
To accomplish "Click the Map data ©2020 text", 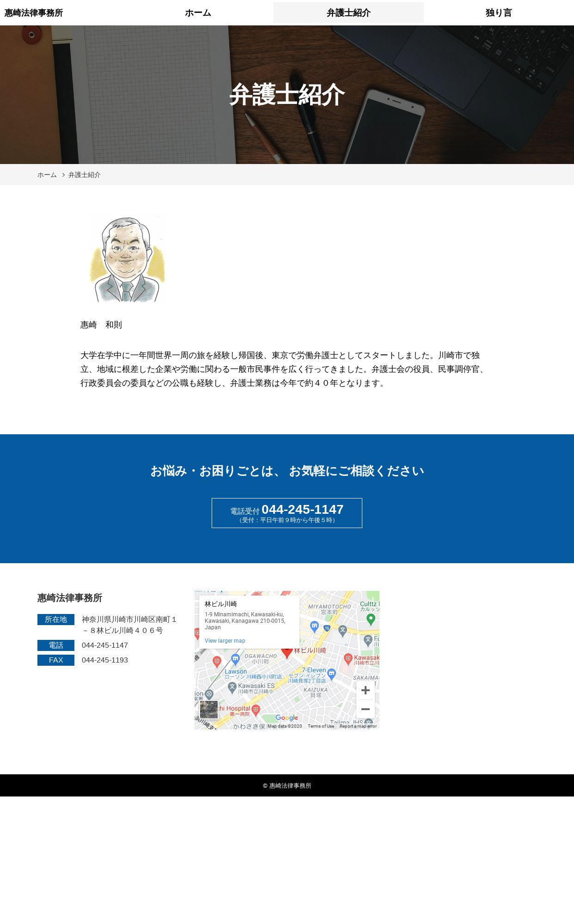I will click(x=285, y=726).
